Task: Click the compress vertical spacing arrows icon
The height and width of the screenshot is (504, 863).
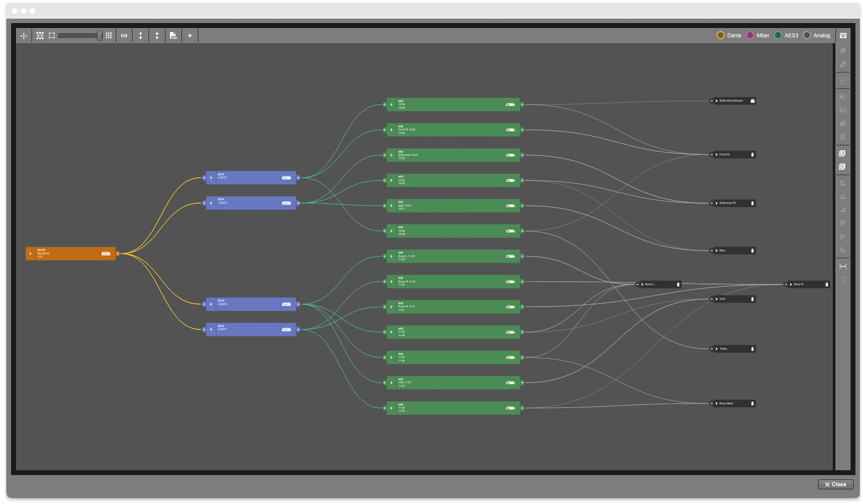Action: click(x=157, y=35)
